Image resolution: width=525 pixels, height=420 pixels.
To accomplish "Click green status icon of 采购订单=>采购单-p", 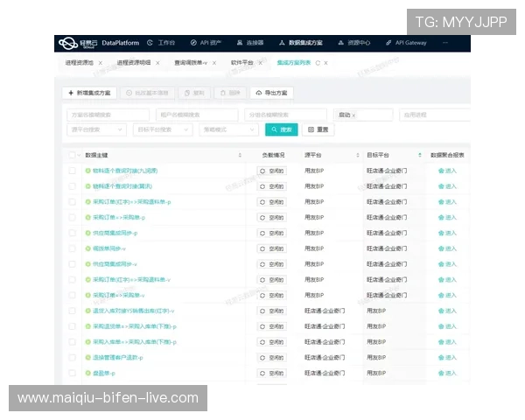I will (88, 217).
